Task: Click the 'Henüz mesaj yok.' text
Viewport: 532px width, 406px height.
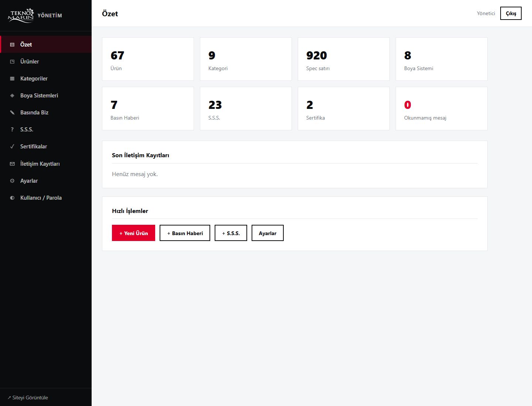Action: point(135,174)
